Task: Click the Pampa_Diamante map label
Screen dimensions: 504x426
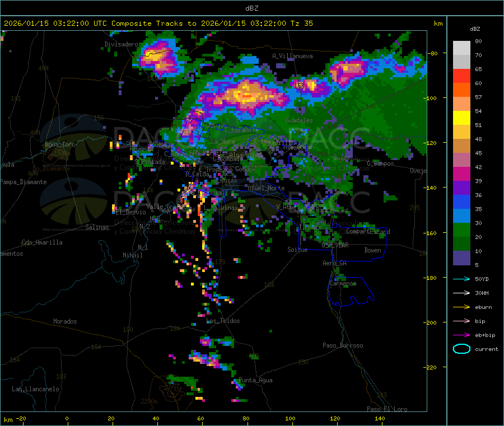Action: [x=23, y=182]
